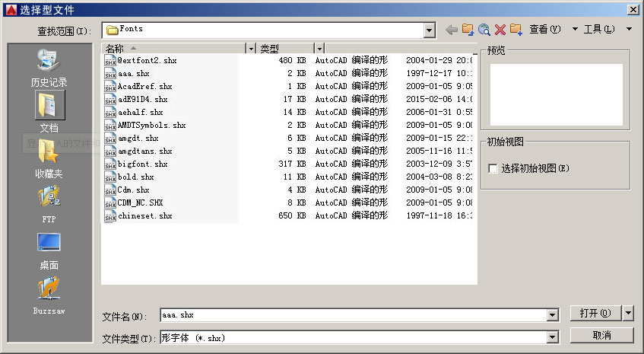The image size is (644, 354).
Task: Open the Buzzsaw sidebar location
Action: point(49,295)
